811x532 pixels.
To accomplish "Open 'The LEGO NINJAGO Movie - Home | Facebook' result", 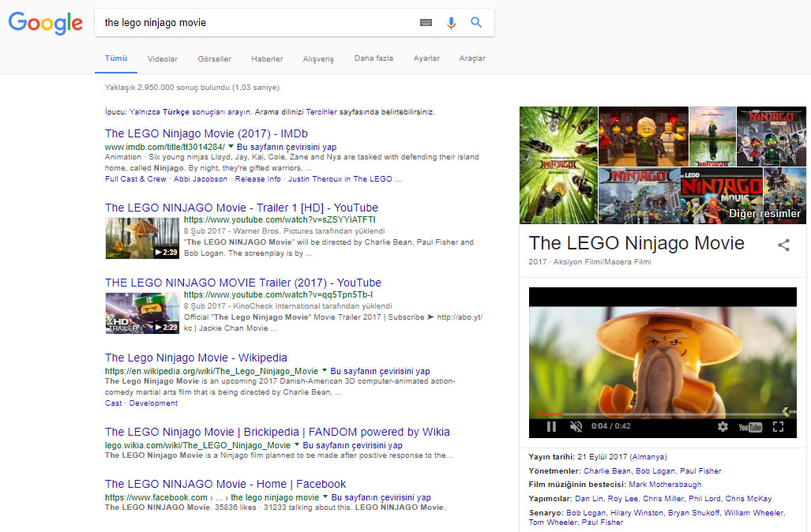I will (226, 484).
